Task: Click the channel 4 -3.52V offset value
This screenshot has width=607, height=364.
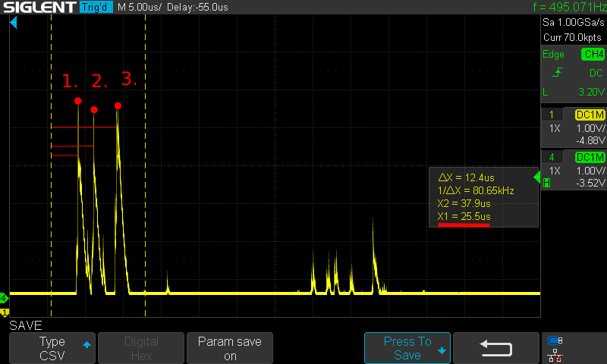Action: (590, 183)
